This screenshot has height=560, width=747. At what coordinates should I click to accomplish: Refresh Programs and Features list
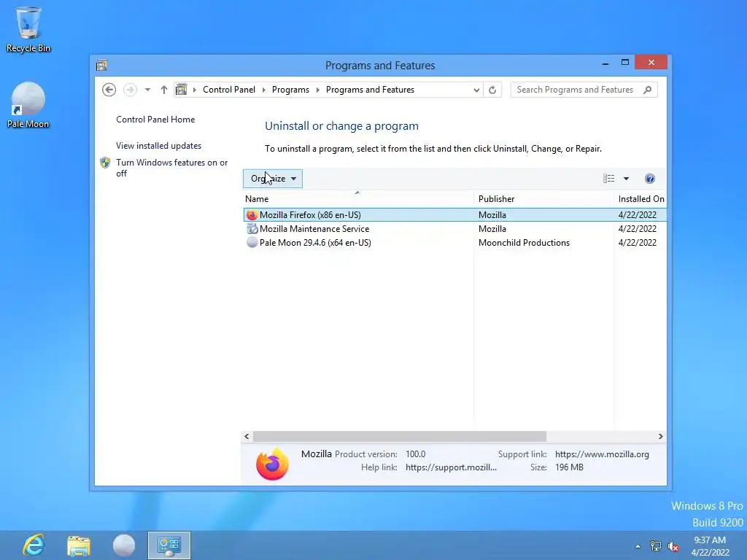(x=492, y=90)
